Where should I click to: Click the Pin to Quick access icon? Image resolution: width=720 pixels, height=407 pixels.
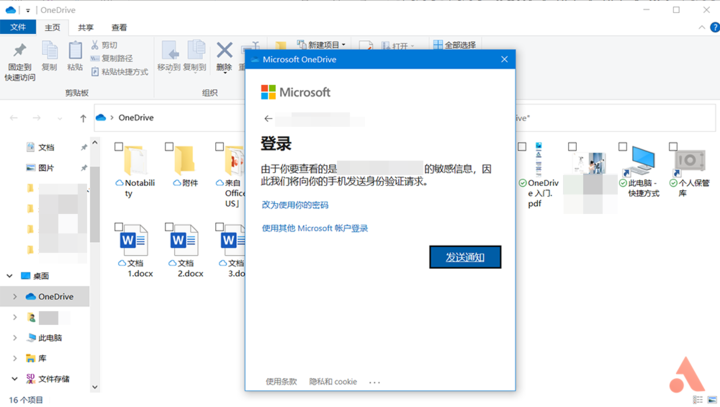[20, 50]
